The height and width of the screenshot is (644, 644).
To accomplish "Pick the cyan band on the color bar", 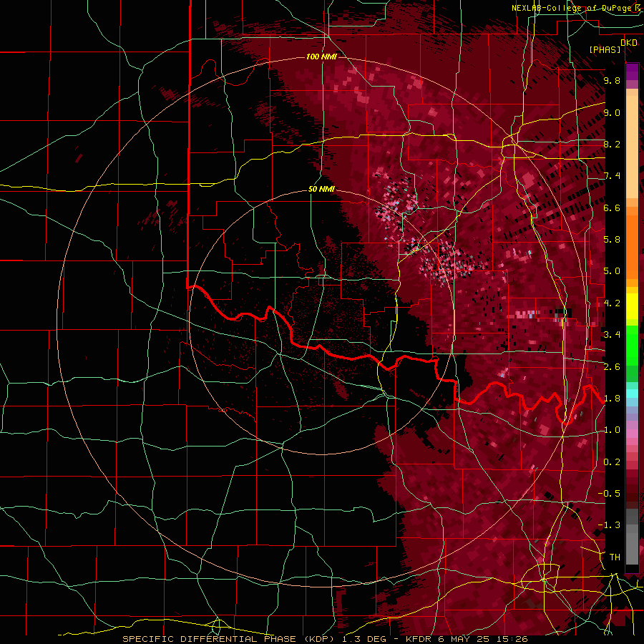I will click(x=632, y=394).
